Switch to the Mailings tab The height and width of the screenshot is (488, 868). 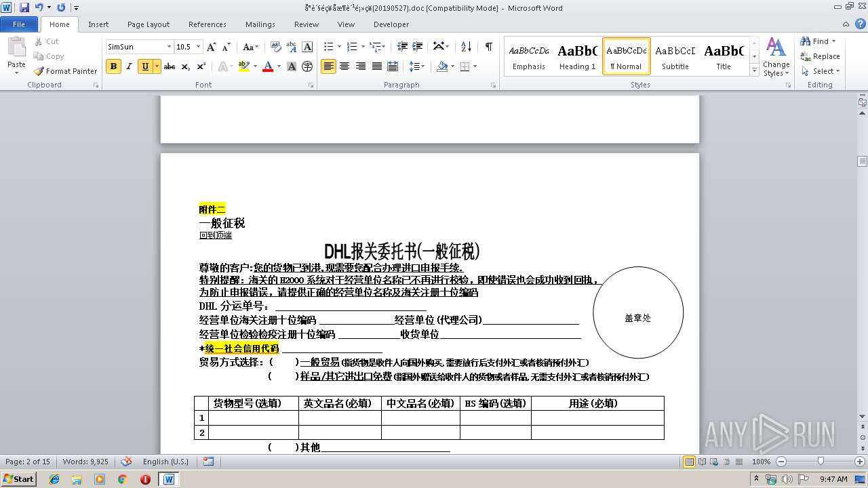[260, 24]
